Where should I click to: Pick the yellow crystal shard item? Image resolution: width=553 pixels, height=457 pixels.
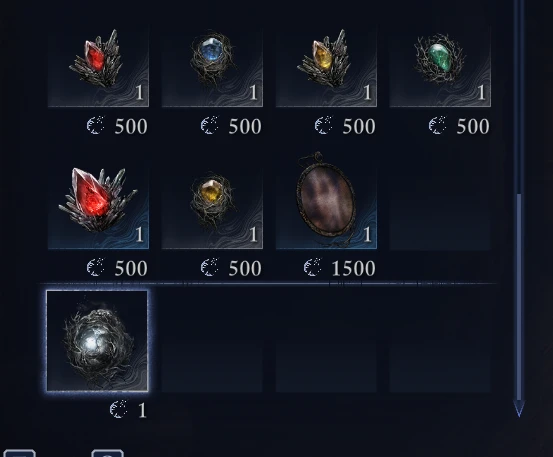click(x=326, y=66)
